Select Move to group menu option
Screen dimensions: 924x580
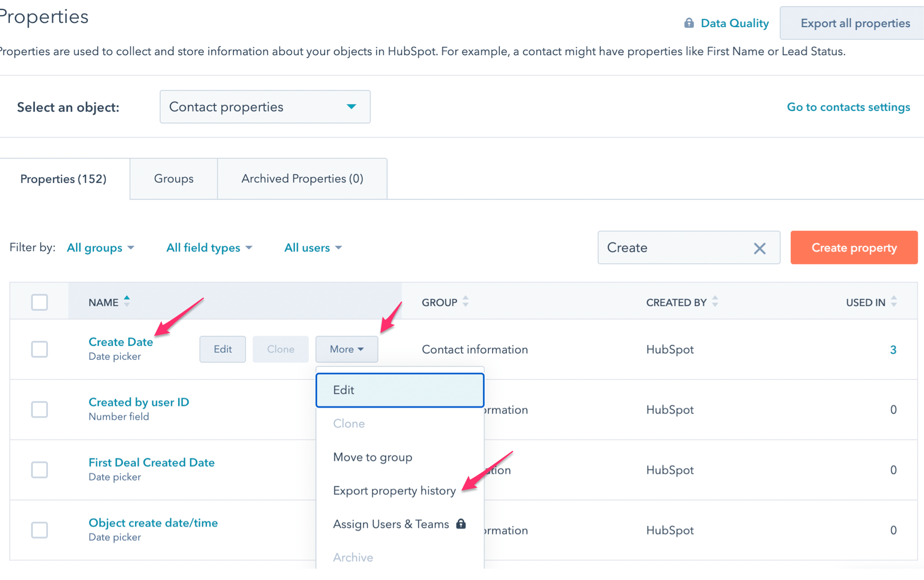pos(373,458)
